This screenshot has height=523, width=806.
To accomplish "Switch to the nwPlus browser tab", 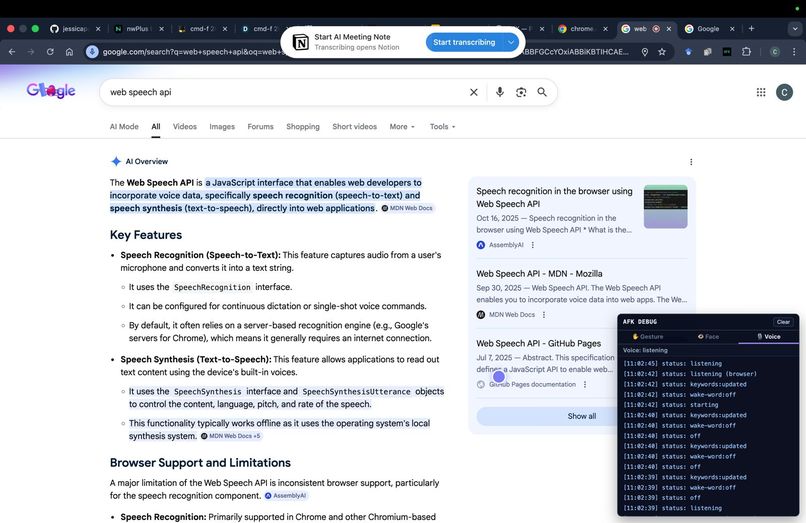I will click(137, 29).
